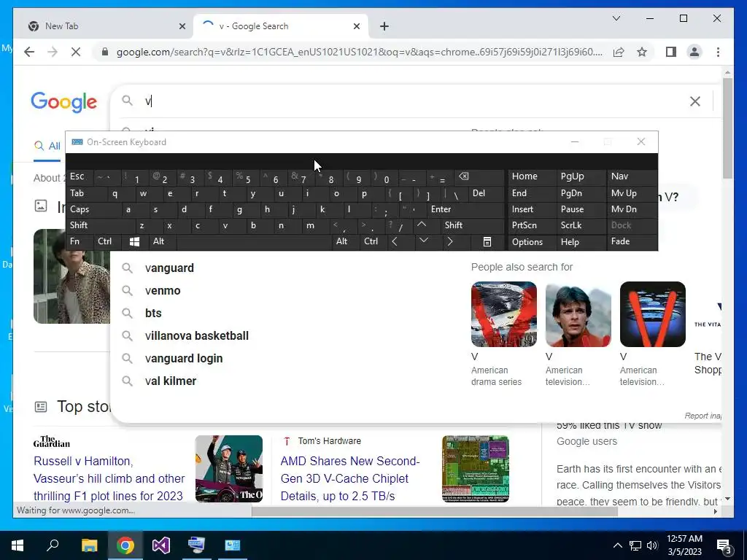747x560 pixels.
Task: Bookmark this page with the star icon
Action: tap(642, 52)
